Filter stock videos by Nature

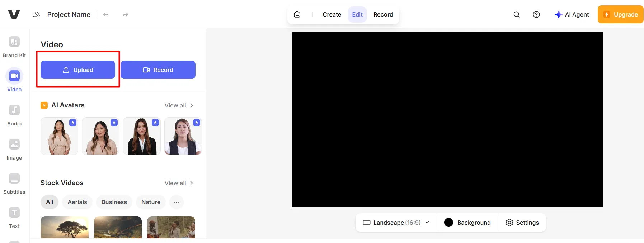click(151, 202)
